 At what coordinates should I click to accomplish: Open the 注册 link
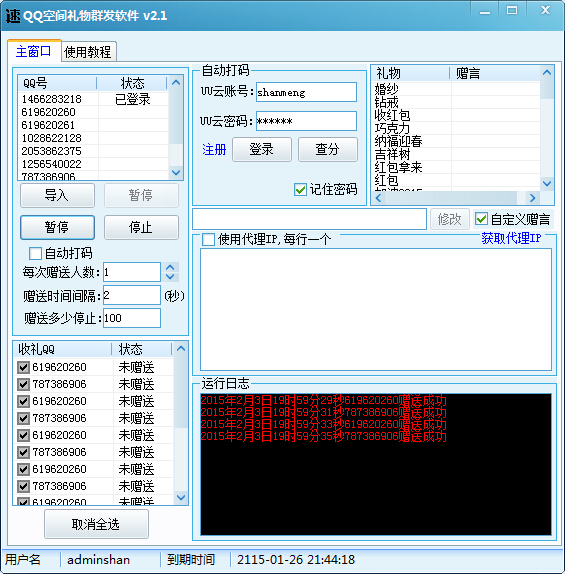[215, 149]
